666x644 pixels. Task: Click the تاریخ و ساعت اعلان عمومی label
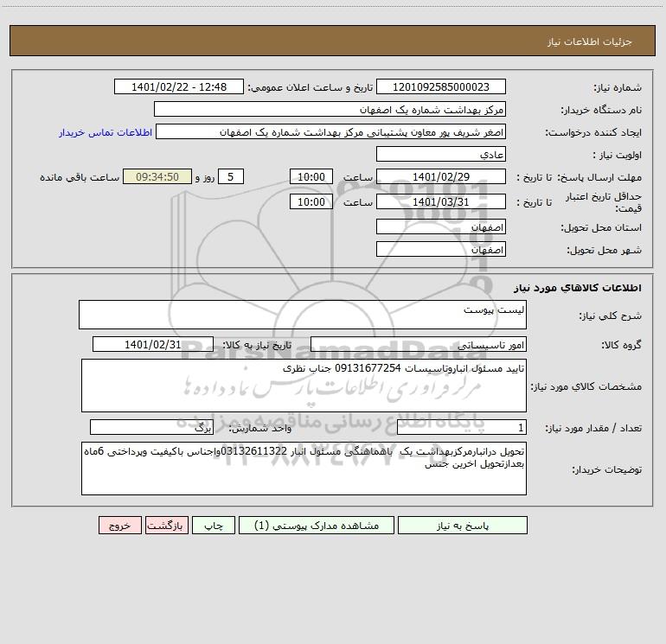coord(311,87)
